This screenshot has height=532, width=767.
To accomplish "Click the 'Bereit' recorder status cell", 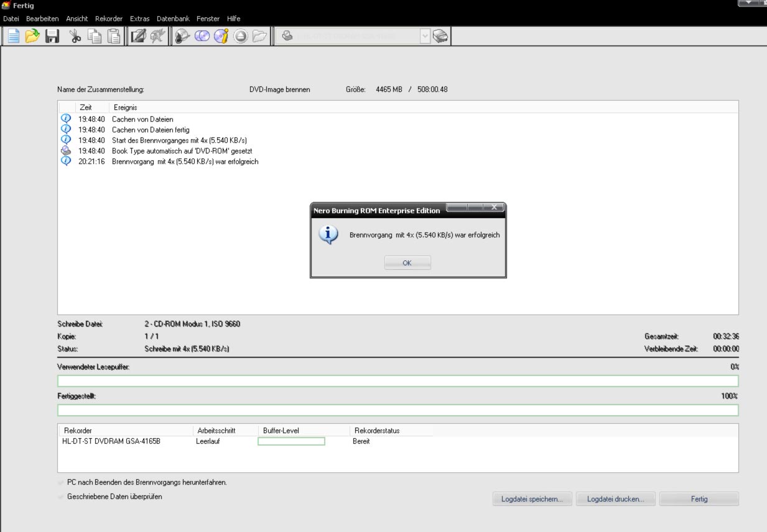I will pyautogui.click(x=361, y=441).
